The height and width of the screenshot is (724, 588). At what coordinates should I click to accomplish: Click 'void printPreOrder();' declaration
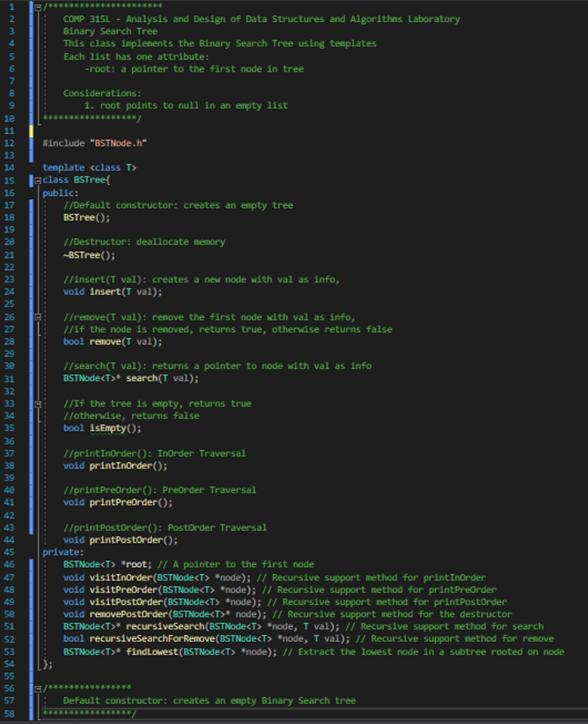(x=118, y=502)
